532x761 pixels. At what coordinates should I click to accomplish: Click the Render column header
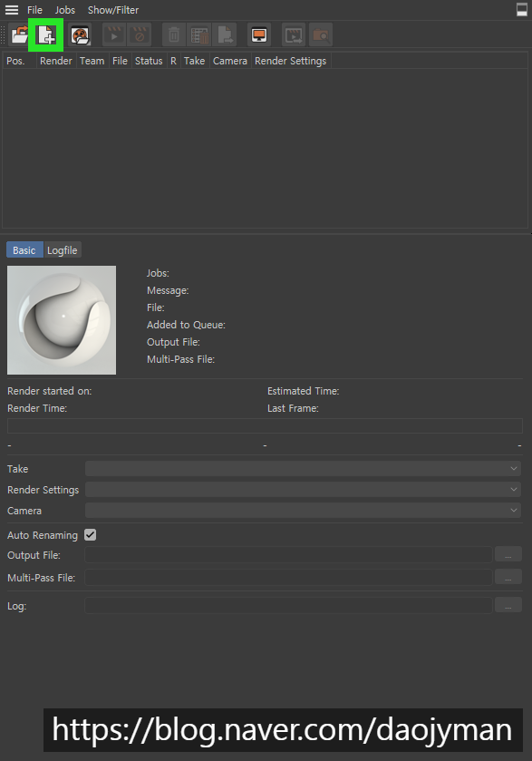click(x=56, y=61)
